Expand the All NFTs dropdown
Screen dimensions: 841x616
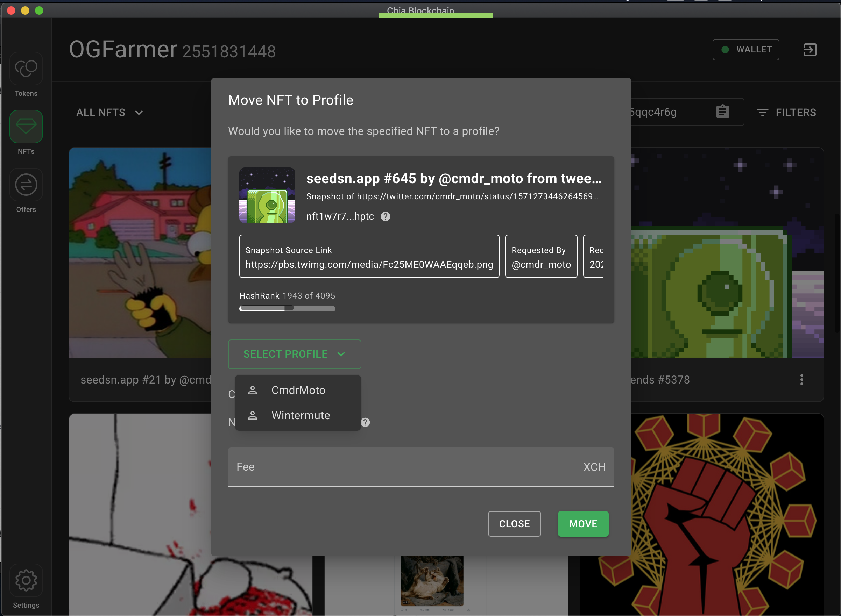pyautogui.click(x=110, y=113)
